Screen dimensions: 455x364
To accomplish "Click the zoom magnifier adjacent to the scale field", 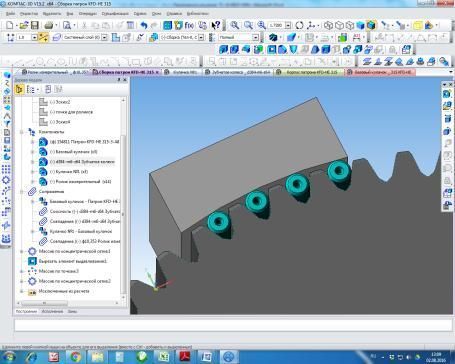I will coord(262,25).
